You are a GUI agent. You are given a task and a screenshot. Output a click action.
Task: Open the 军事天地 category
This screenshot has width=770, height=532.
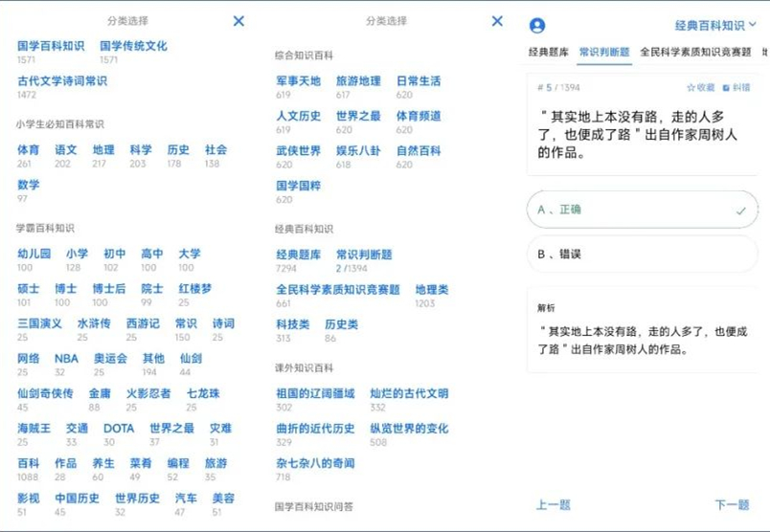[x=298, y=80]
